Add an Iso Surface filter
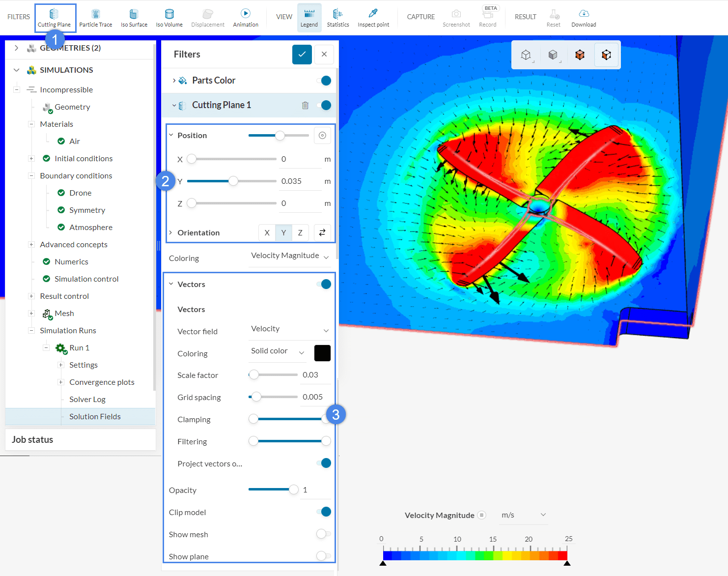The height and width of the screenshot is (576, 728). point(134,18)
